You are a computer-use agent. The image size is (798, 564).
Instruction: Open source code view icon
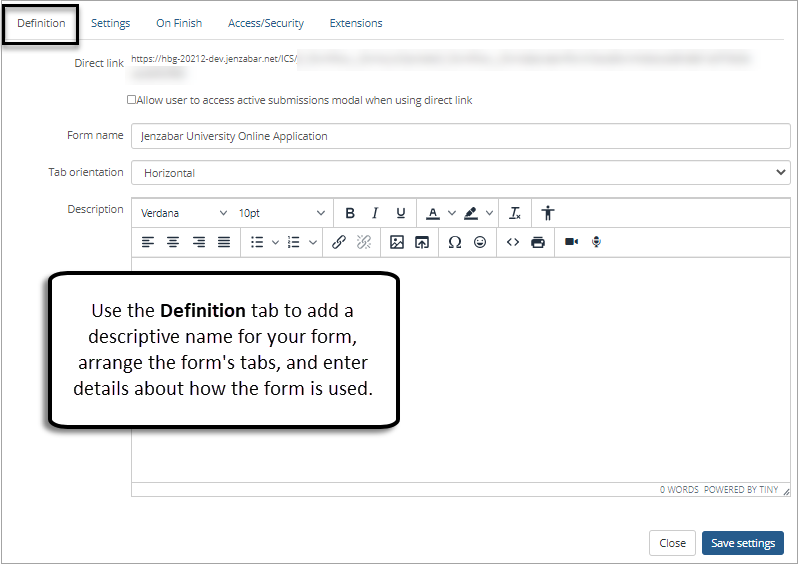[512, 242]
